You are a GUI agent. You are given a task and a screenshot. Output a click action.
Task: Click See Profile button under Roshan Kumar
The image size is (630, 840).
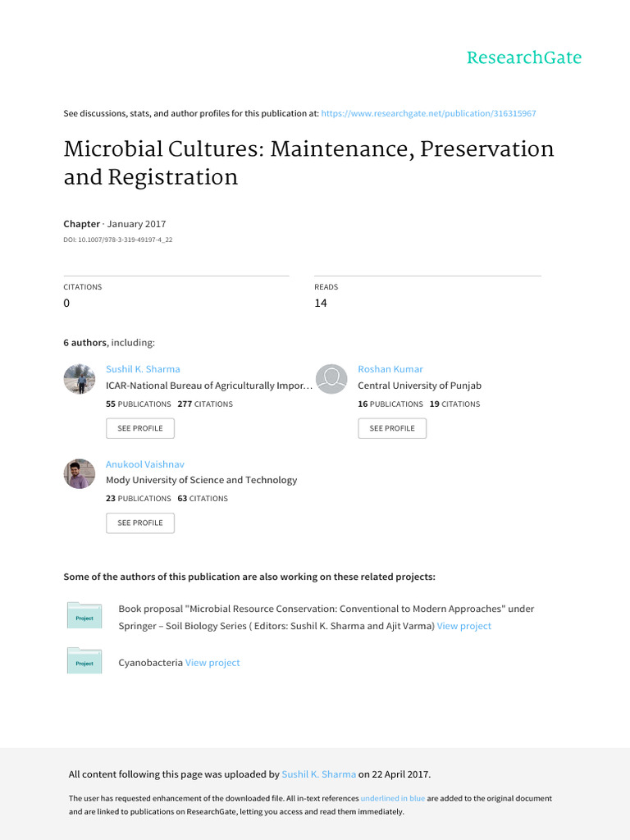click(x=392, y=428)
